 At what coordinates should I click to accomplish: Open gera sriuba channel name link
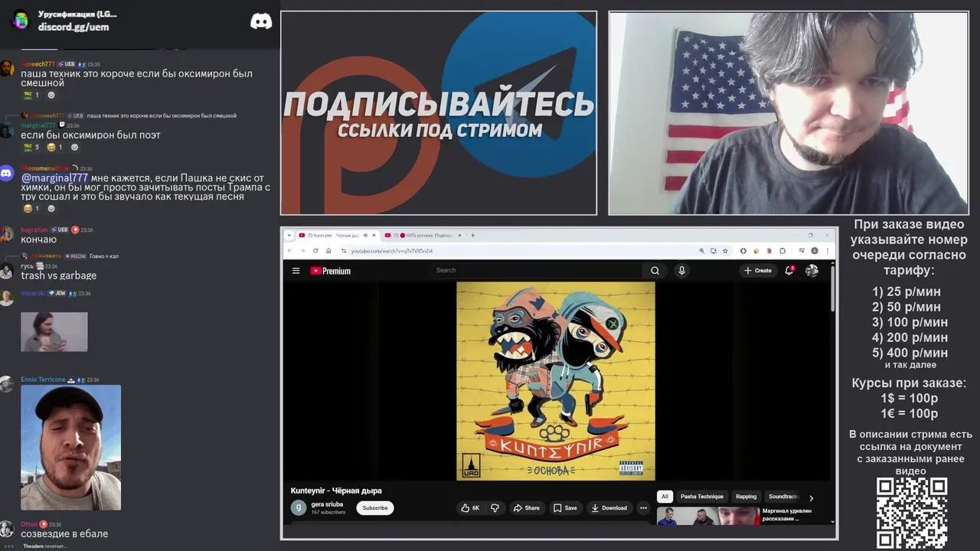click(327, 504)
